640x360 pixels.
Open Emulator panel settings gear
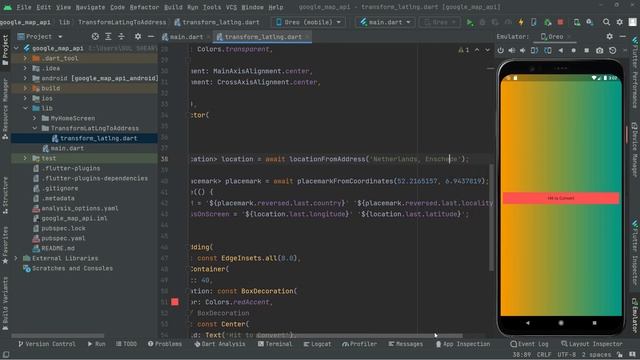(609, 36)
